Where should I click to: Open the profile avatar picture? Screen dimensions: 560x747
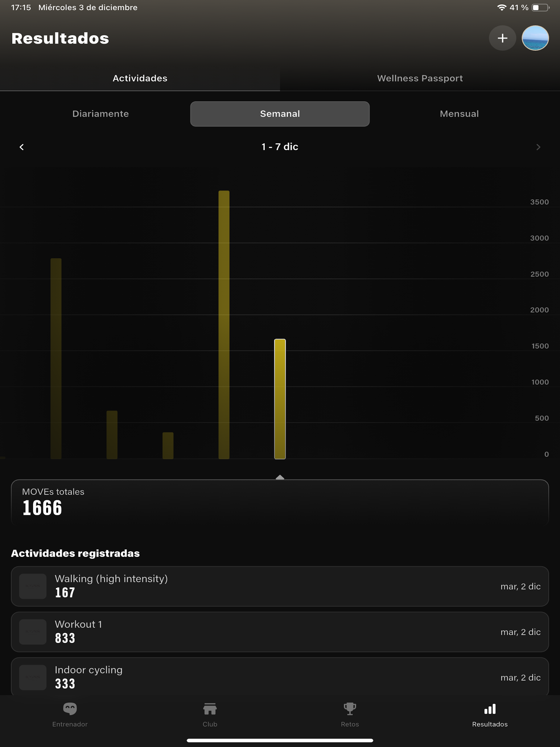[x=535, y=38]
